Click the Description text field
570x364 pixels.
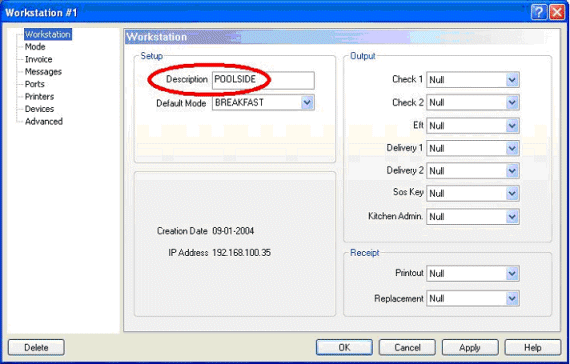click(x=263, y=80)
